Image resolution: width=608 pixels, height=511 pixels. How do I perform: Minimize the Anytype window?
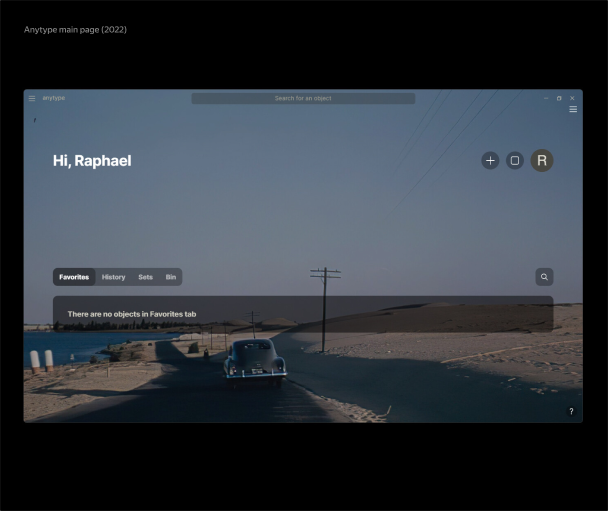[x=546, y=98]
